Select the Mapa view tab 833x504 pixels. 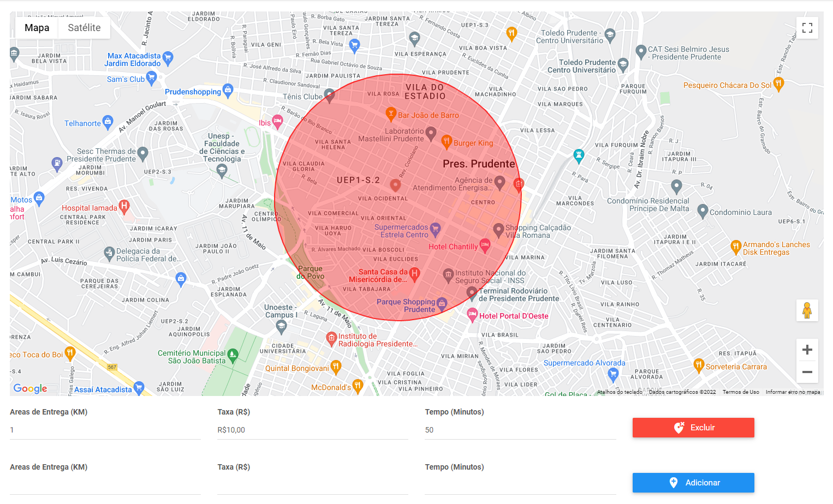tap(37, 28)
